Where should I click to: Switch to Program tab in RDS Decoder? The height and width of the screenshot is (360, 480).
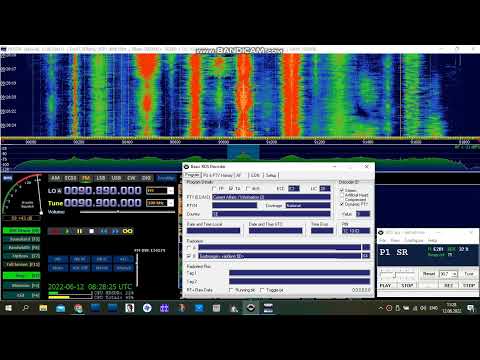[x=192, y=175]
